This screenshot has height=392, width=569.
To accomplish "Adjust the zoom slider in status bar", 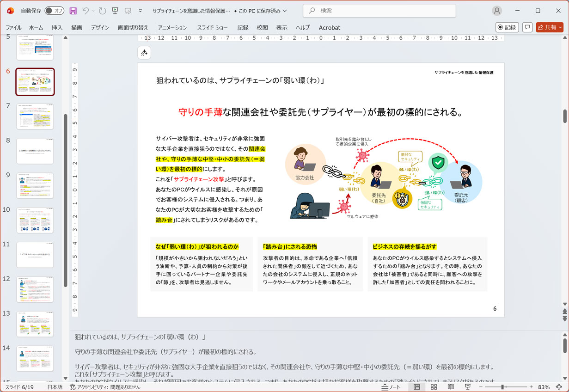I will (502, 387).
